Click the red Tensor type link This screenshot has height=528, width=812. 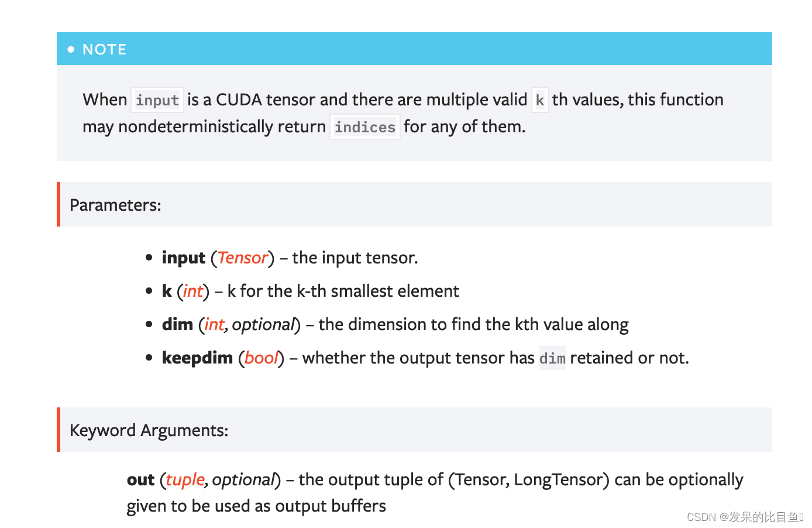(x=243, y=258)
